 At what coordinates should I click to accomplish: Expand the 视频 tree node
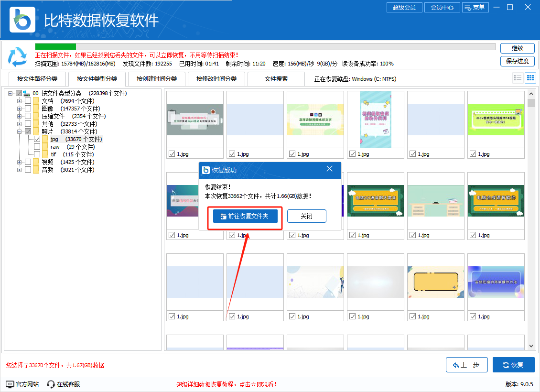click(20, 162)
